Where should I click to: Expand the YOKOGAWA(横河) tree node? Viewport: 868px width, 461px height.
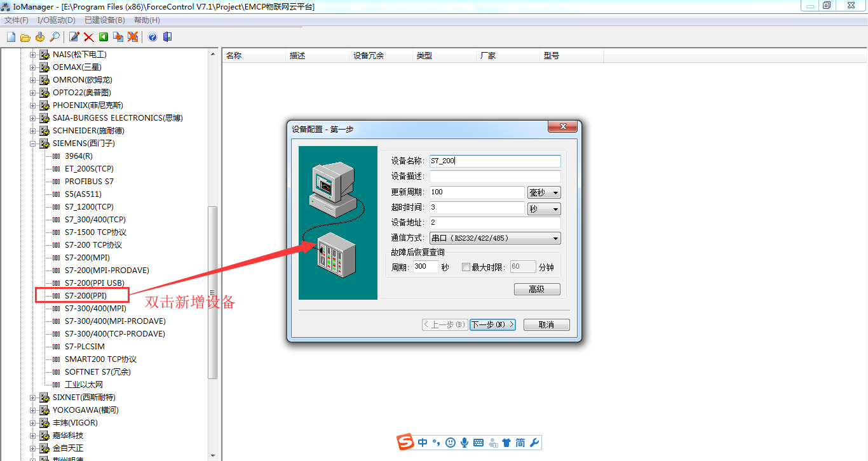(x=33, y=410)
